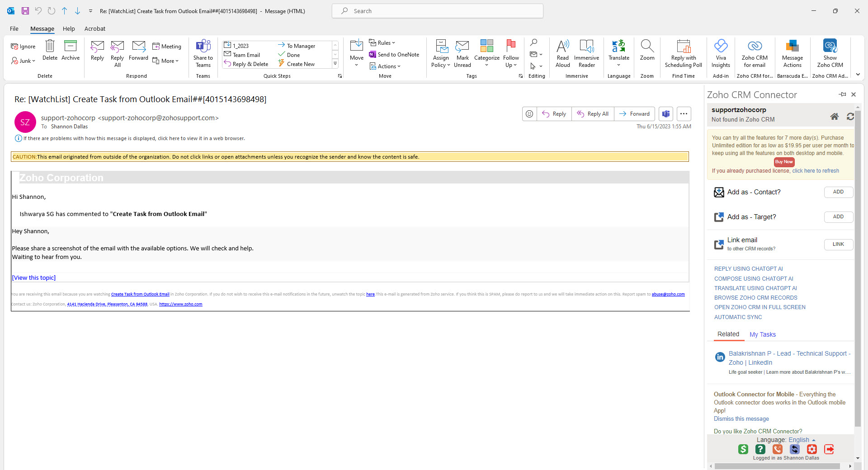Click the Find search icon in Editing
Viewport: 868px width, 470px height.
(x=534, y=42)
